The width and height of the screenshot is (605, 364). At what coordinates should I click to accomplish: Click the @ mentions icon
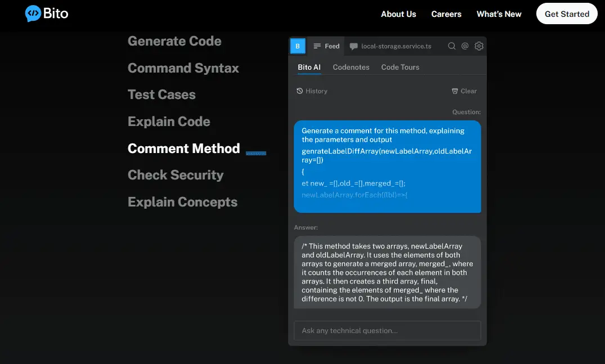point(465,46)
